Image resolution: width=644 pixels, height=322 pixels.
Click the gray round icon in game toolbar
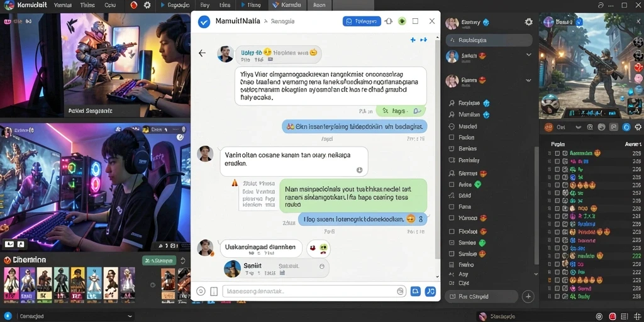602,127
